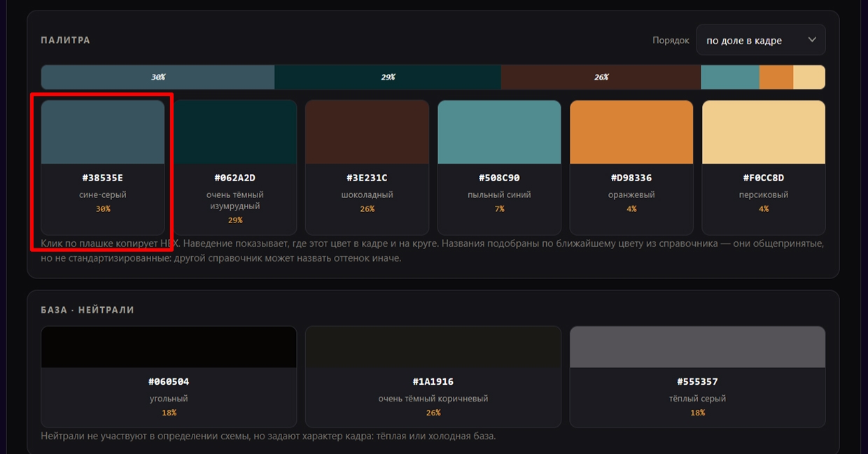
Task: Click the 'ПАЛИТРА' section heading
Action: [x=66, y=40]
